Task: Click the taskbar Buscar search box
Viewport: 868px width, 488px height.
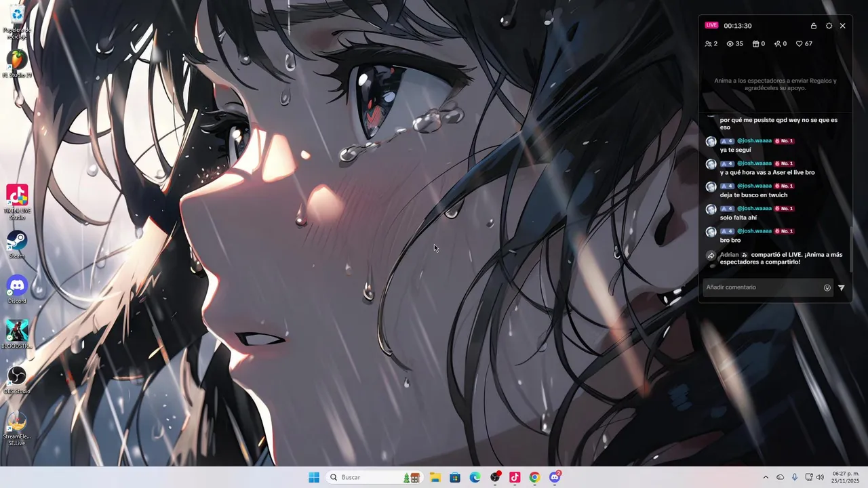Action: click(374, 477)
